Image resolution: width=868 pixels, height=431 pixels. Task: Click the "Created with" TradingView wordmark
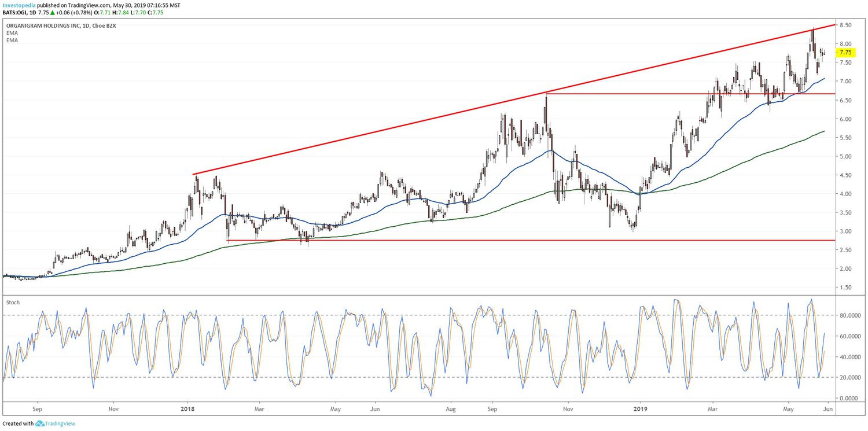point(60,423)
